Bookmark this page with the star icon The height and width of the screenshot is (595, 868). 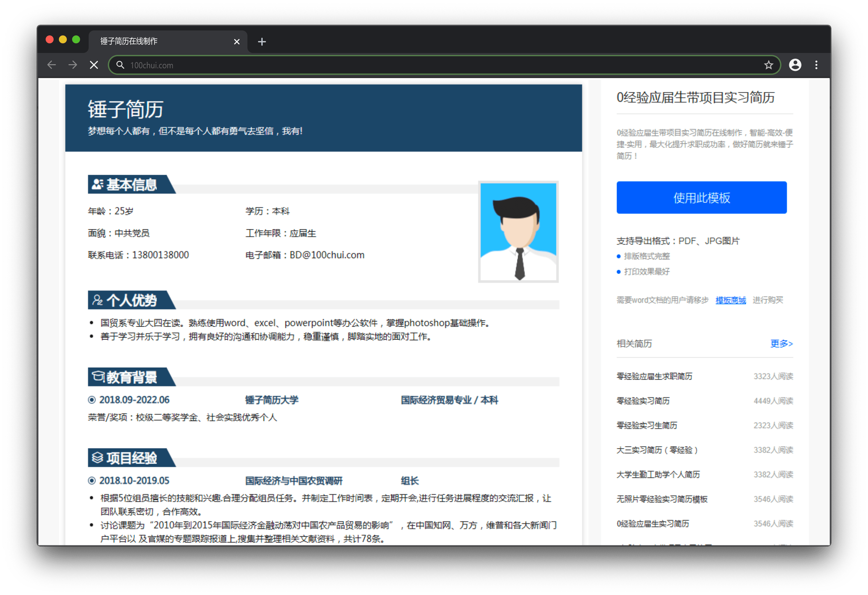768,65
